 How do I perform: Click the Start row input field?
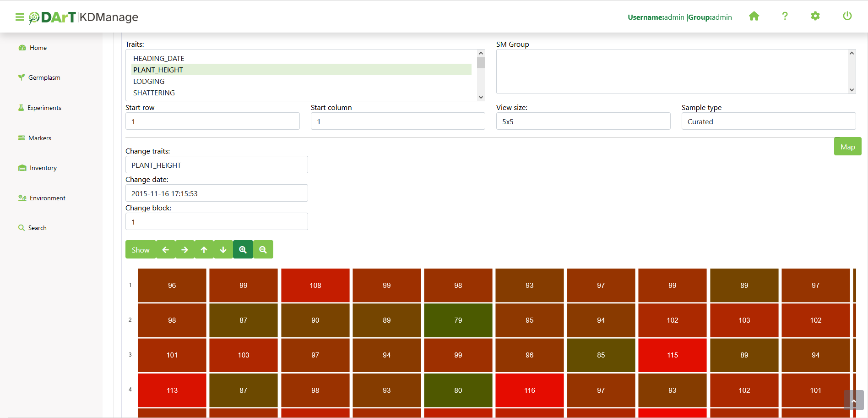(x=212, y=121)
